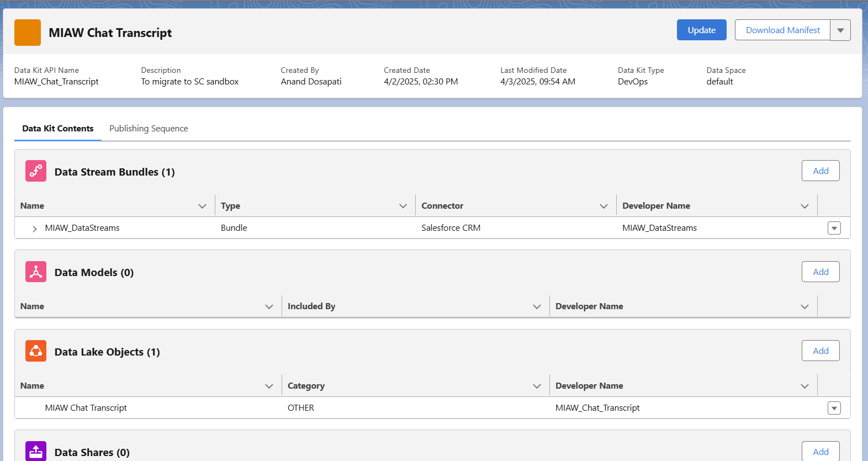The width and height of the screenshot is (868, 461).
Task: Click the Data Models section icon
Action: (x=36, y=272)
